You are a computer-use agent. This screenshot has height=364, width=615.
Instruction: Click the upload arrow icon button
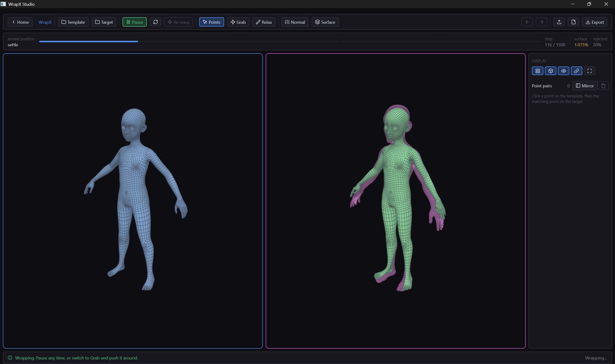click(559, 22)
